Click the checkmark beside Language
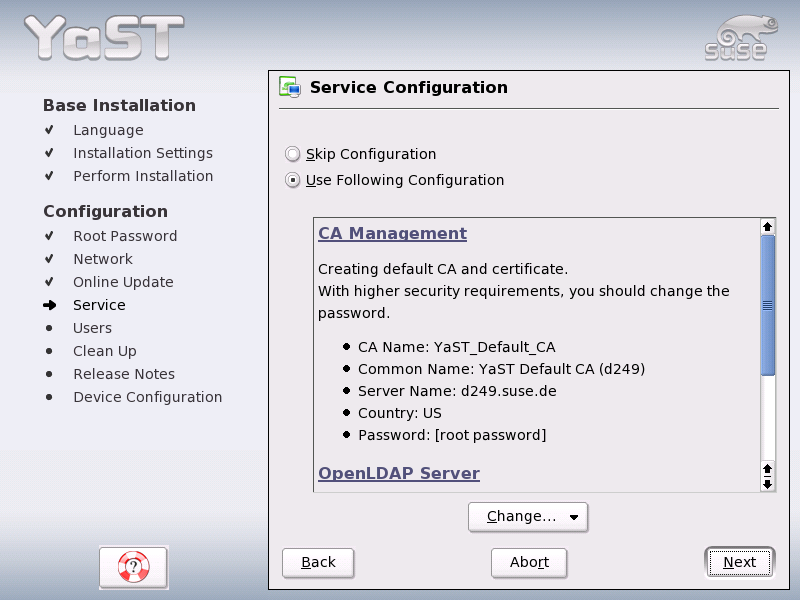The image size is (800, 600). tap(49, 130)
